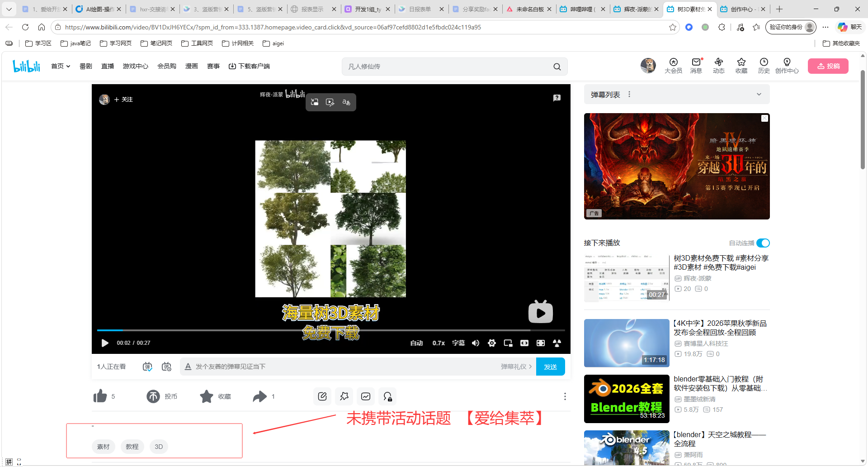868x467 pixels.
Task: Open 首页 dropdown in top nav
Action: [61, 66]
